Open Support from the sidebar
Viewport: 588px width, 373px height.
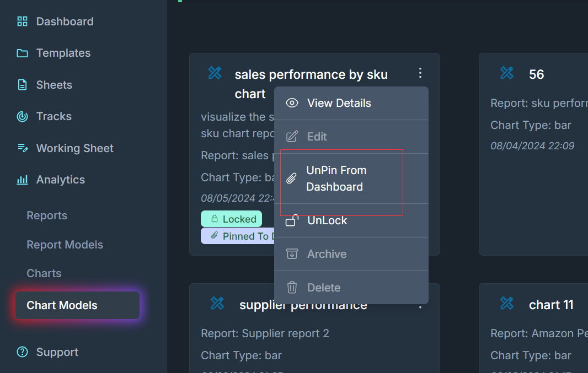pyautogui.click(x=57, y=352)
